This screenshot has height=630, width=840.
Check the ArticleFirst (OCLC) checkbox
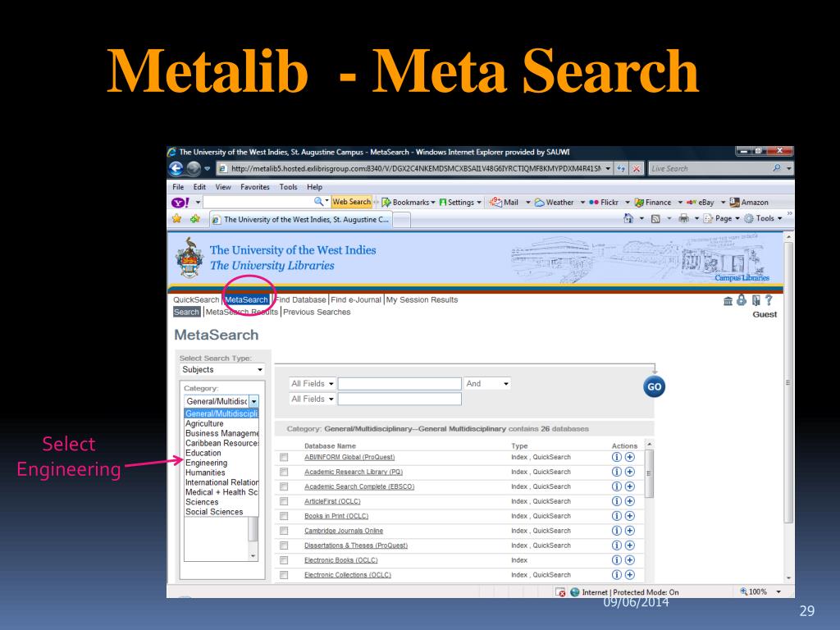pyautogui.click(x=284, y=501)
